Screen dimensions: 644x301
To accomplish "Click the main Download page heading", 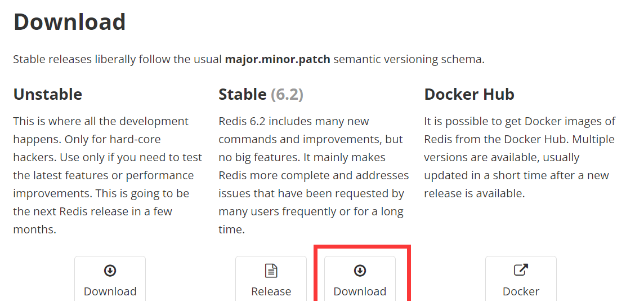I will click(x=69, y=22).
